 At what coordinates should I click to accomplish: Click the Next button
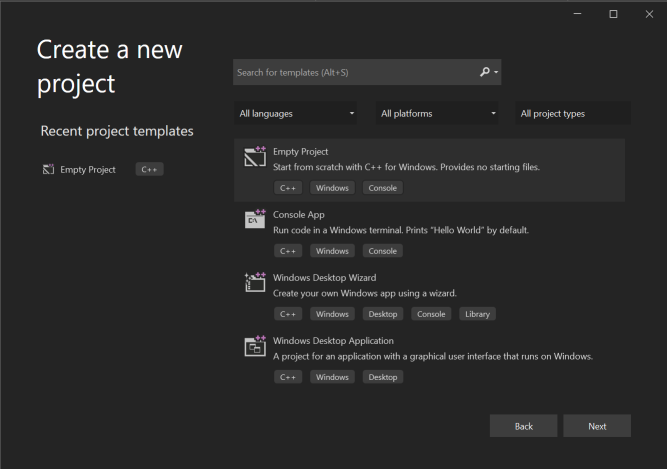click(x=597, y=426)
